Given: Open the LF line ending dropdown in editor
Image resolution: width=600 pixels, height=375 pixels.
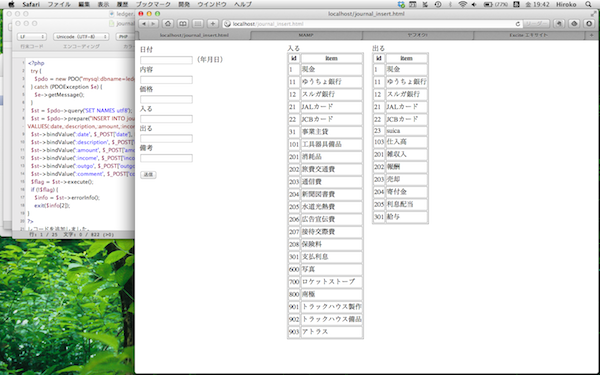Looking at the screenshot, I should point(32,37).
